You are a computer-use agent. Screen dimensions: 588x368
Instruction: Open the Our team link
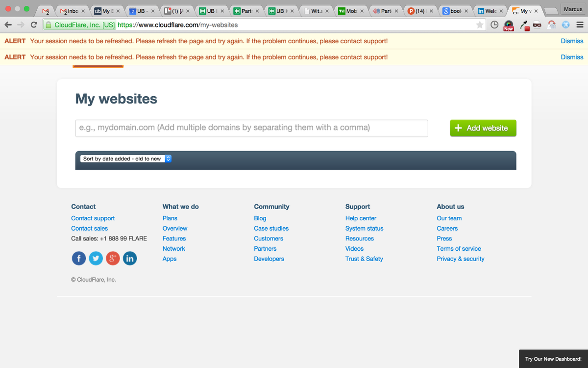pos(449,218)
